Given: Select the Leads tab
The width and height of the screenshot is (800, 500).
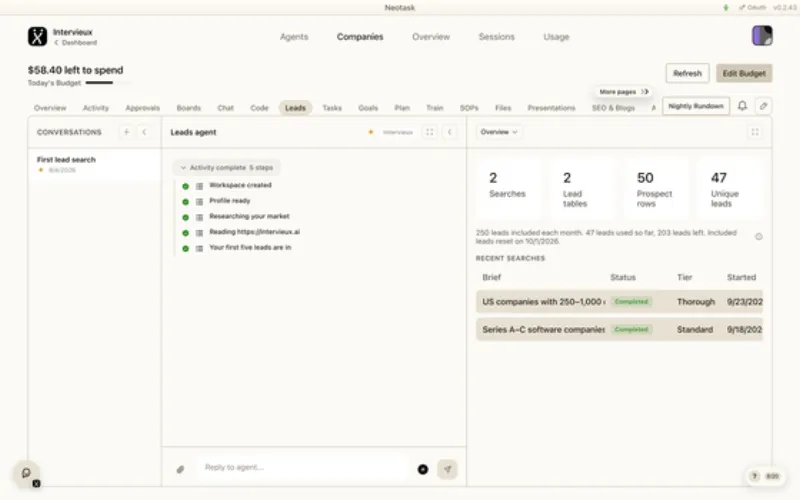Looking at the screenshot, I should pyautogui.click(x=295, y=108).
